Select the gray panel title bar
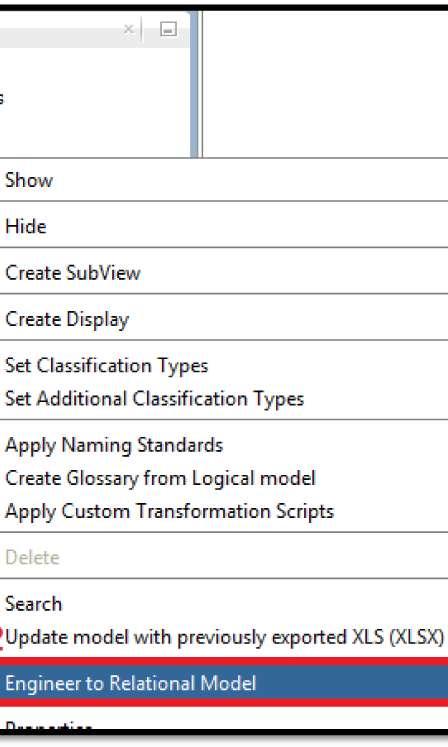 click(x=60, y=30)
